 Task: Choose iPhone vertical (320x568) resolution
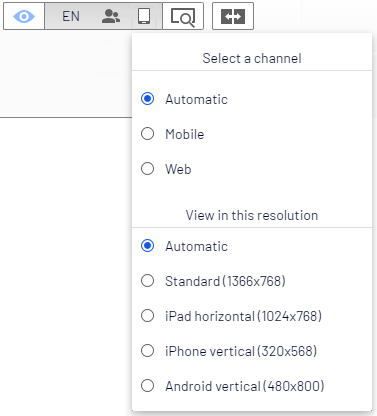[x=147, y=351]
